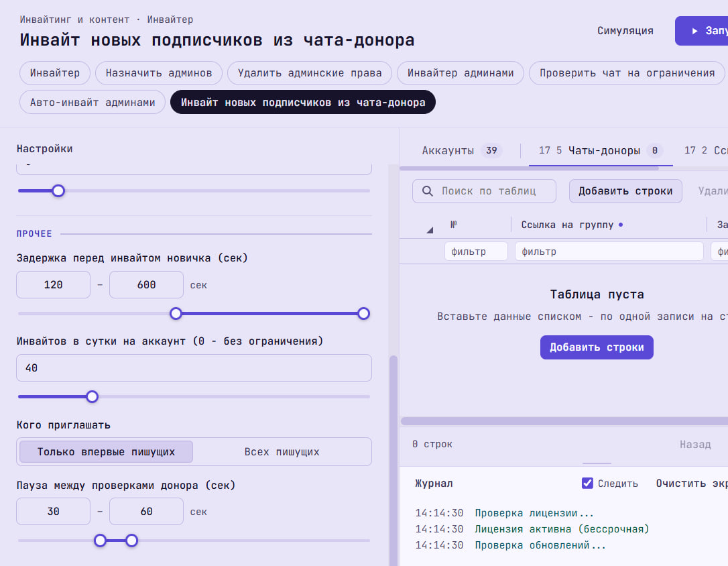
Task: Focus the maximum donor pause field showing 60
Action: (146, 511)
